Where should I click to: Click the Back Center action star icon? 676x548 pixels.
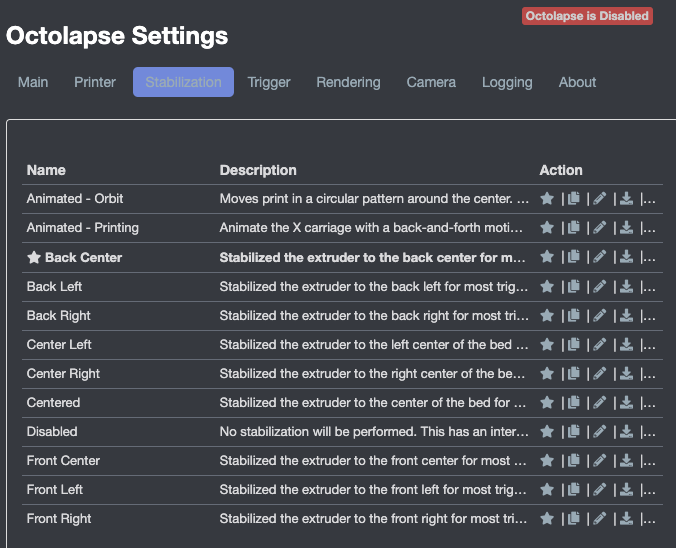pyautogui.click(x=547, y=257)
